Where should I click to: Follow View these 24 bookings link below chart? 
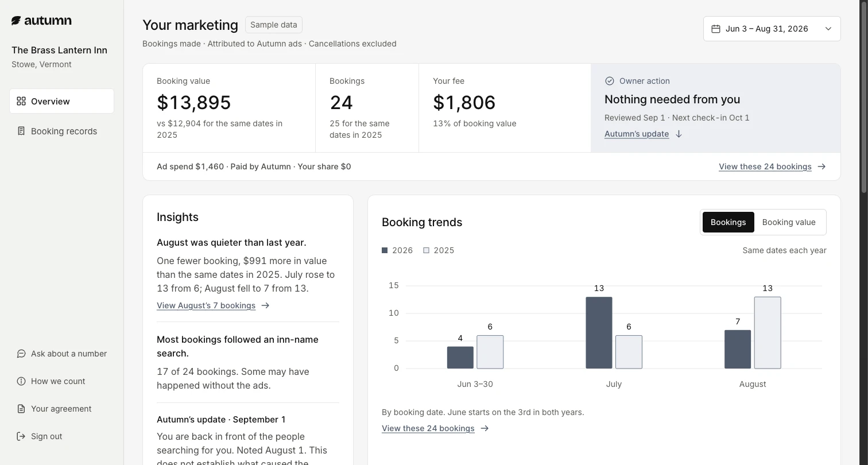[x=428, y=428]
